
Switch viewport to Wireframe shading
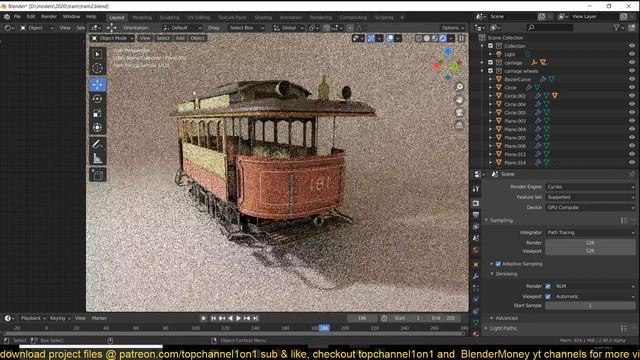[419, 38]
